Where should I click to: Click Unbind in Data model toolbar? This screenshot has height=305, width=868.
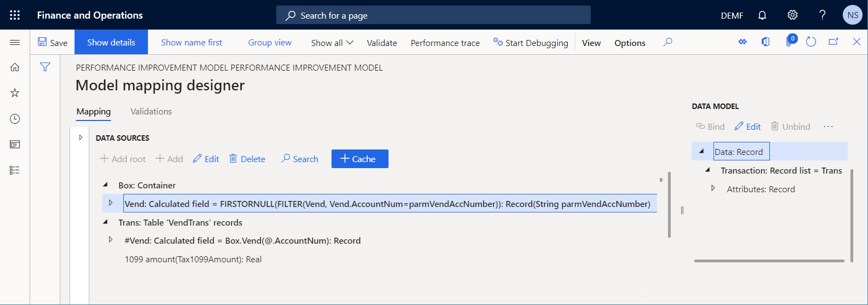click(x=791, y=126)
